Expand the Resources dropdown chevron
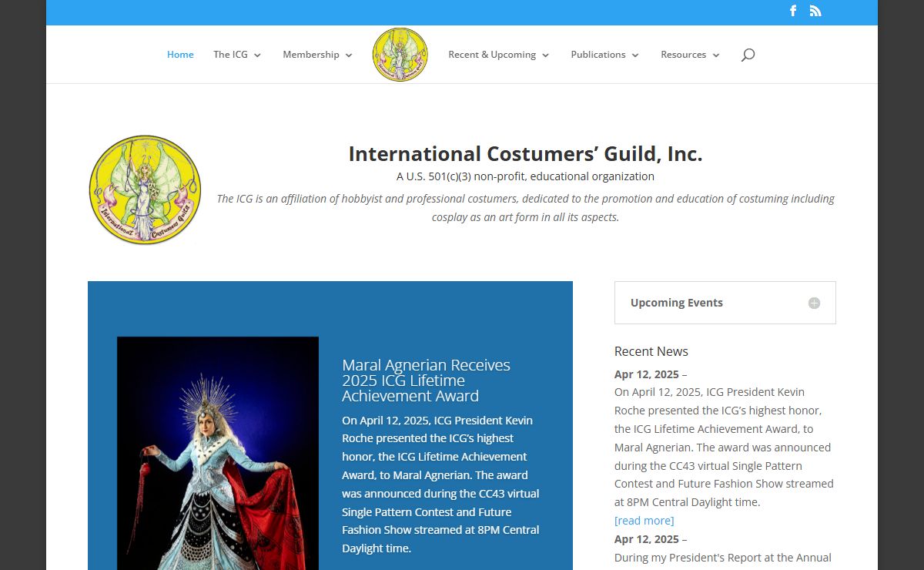924x570 pixels. tap(716, 55)
